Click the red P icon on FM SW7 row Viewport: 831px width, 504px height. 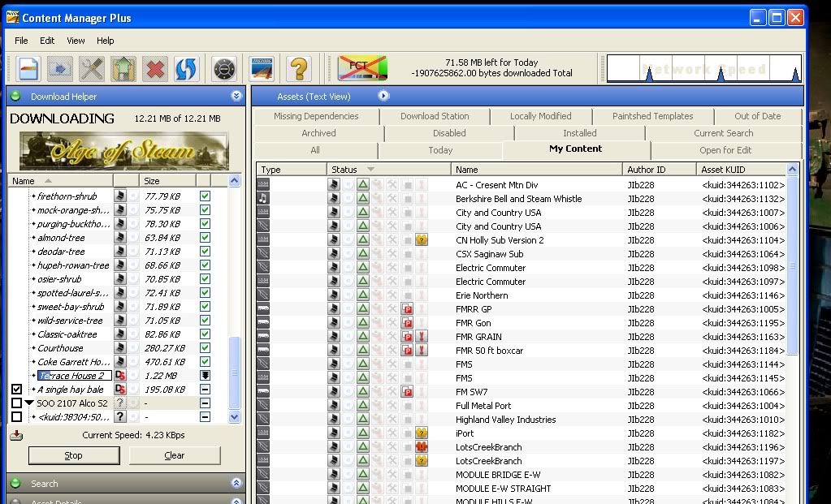pos(407,392)
